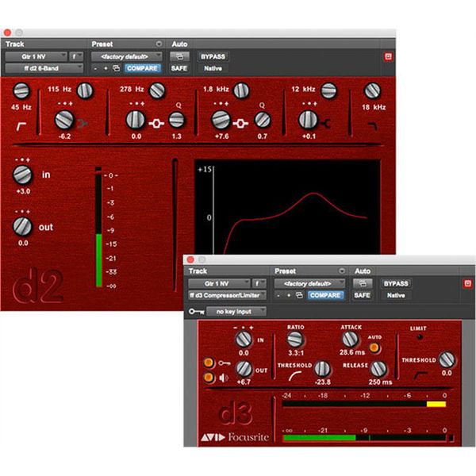
Task: Click the low-pass filter icon near 18 kHz
Action: click(x=373, y=126)
